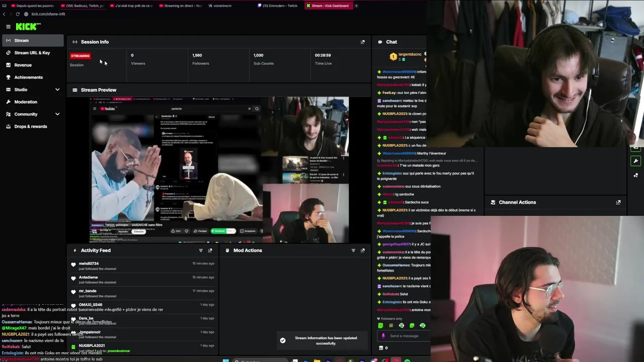The height and width of the screenshot is (362, 644).
Task: Click the Kick logo
Action: [x=28, y=27]
